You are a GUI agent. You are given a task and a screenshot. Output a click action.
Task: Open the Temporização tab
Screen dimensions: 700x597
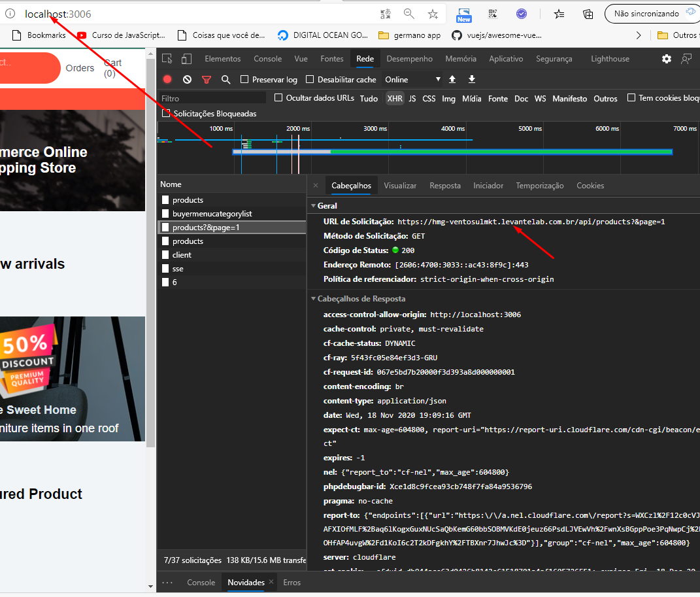click(x=539, y=185)
